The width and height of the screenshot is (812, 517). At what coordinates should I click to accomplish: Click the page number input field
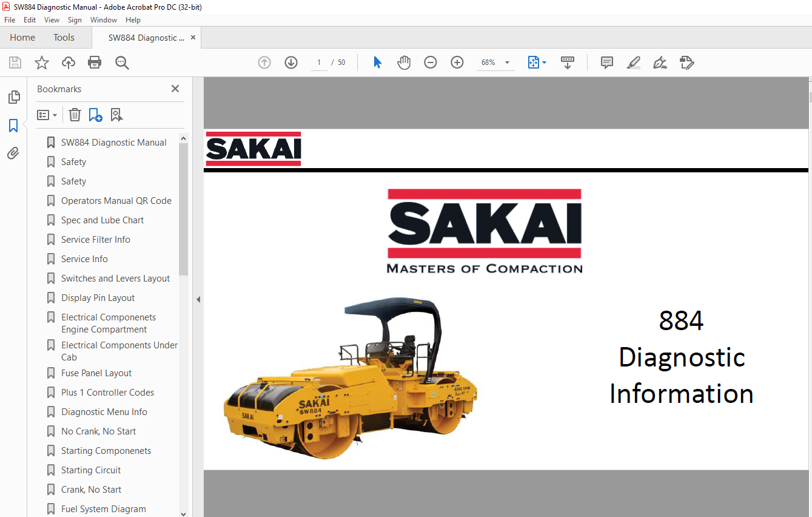click(319, 63)
